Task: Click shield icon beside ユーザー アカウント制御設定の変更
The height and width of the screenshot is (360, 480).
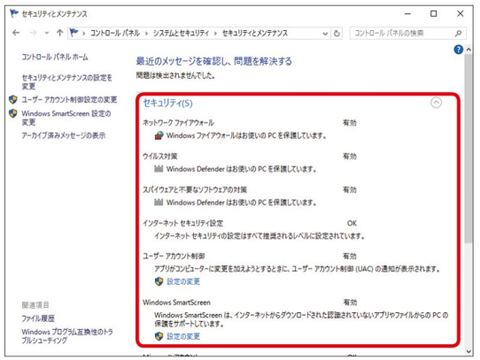Action: (x=13, y=100)
